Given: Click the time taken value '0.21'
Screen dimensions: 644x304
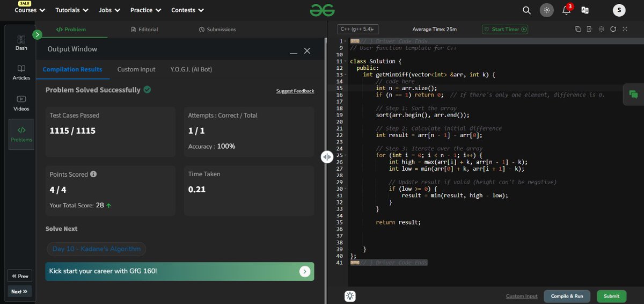Looking at the screenshot, I should coord(197,190).
